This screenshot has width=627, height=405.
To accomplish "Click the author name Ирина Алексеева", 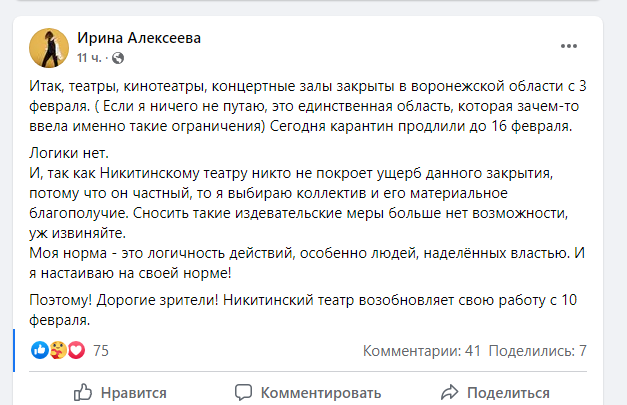I will point(139,38).
